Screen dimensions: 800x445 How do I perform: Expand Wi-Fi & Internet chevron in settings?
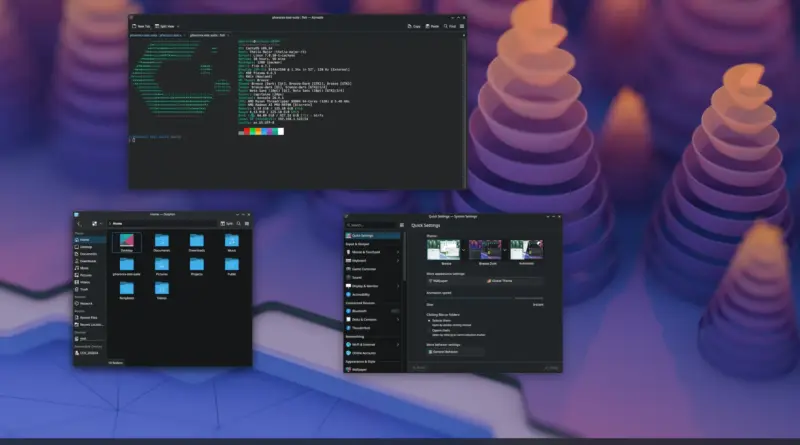(398, 344)
